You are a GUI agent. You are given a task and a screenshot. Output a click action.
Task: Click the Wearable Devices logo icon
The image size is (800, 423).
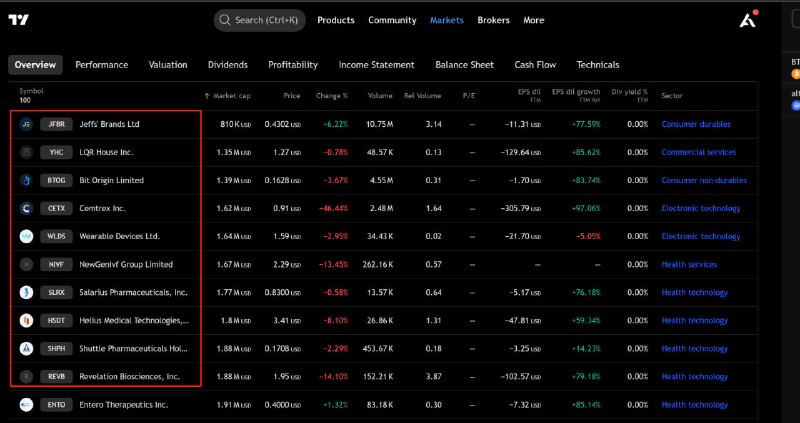[26, 236]
